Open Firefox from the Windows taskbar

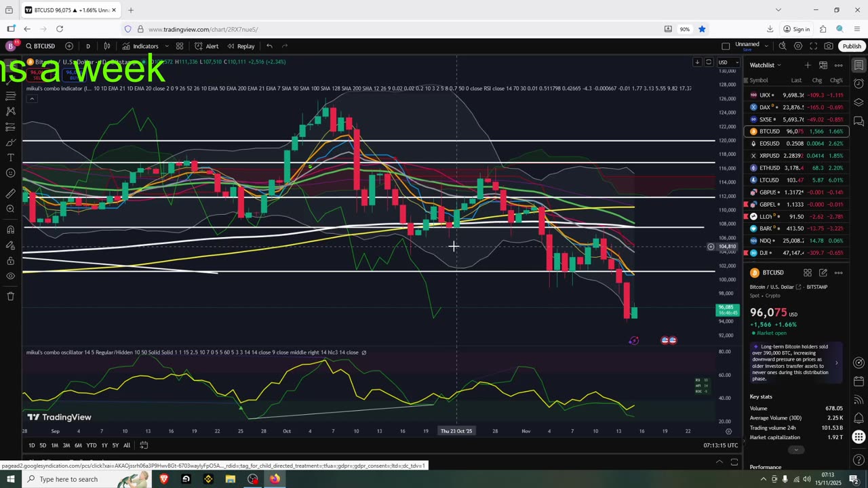click(275, 479)
